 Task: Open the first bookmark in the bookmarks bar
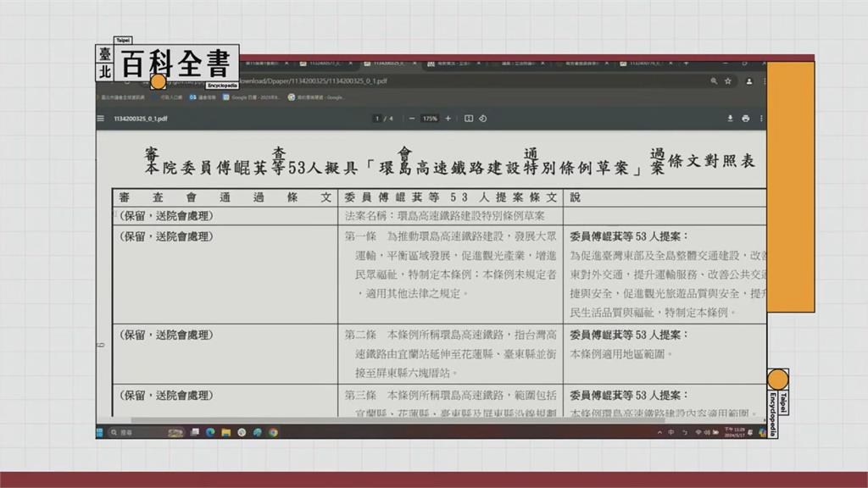(122, 97)
